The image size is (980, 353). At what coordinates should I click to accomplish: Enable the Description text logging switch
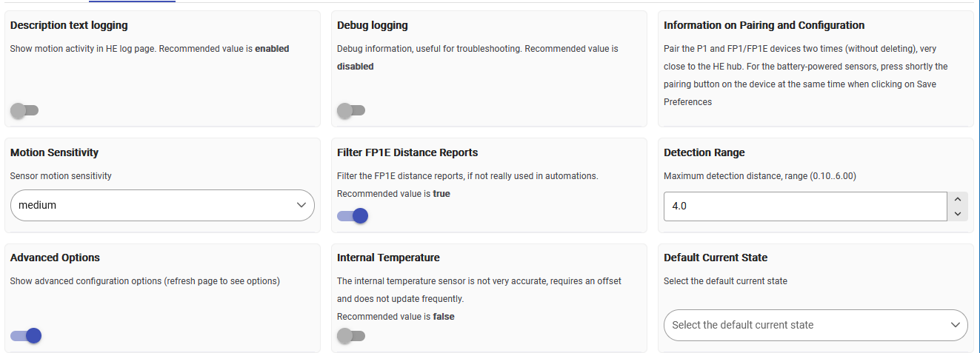(x=24, y=110)
